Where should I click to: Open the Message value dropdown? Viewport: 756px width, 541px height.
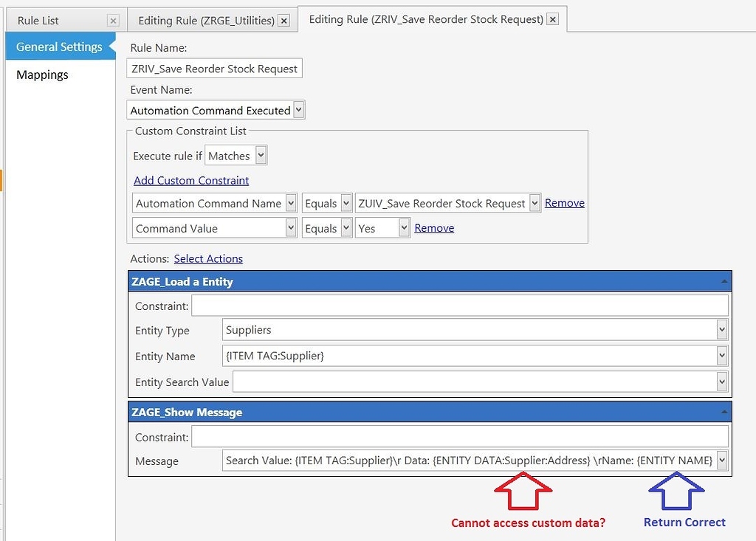[x=721, y=460]
